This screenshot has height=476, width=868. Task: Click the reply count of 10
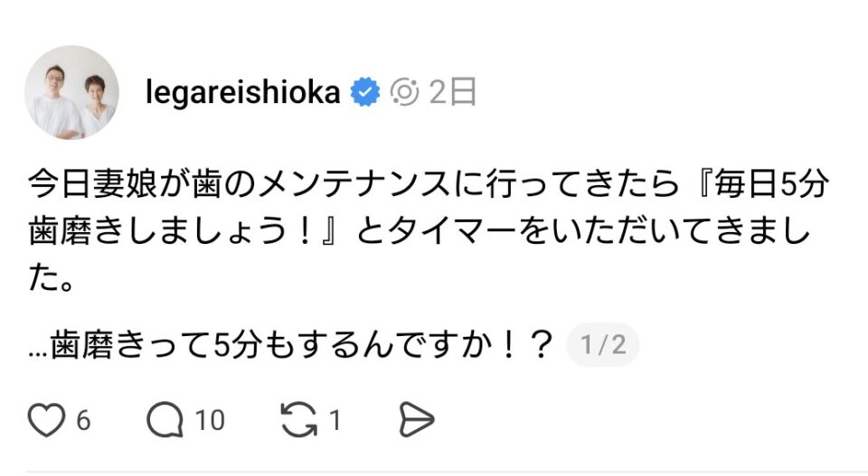point(210,420)
